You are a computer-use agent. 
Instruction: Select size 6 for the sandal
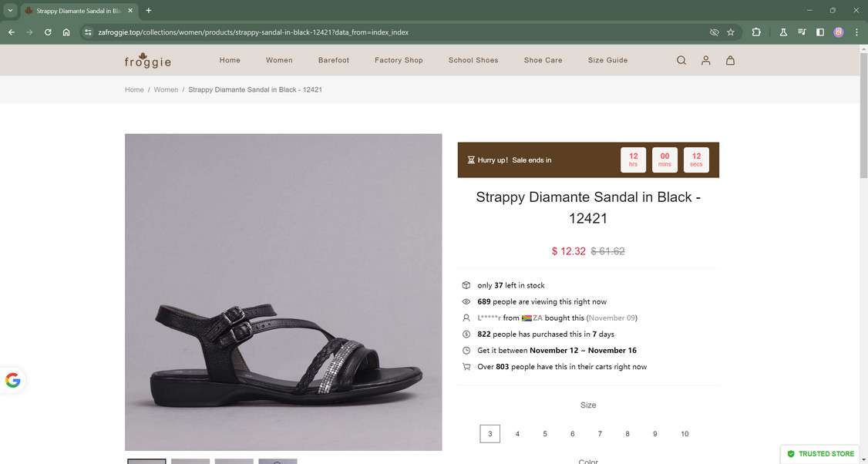[572, 434]
